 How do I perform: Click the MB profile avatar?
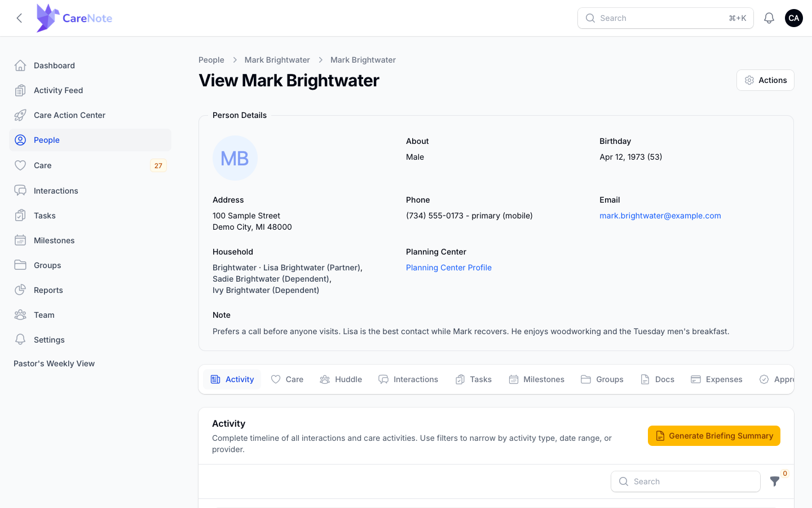[235, 158]
